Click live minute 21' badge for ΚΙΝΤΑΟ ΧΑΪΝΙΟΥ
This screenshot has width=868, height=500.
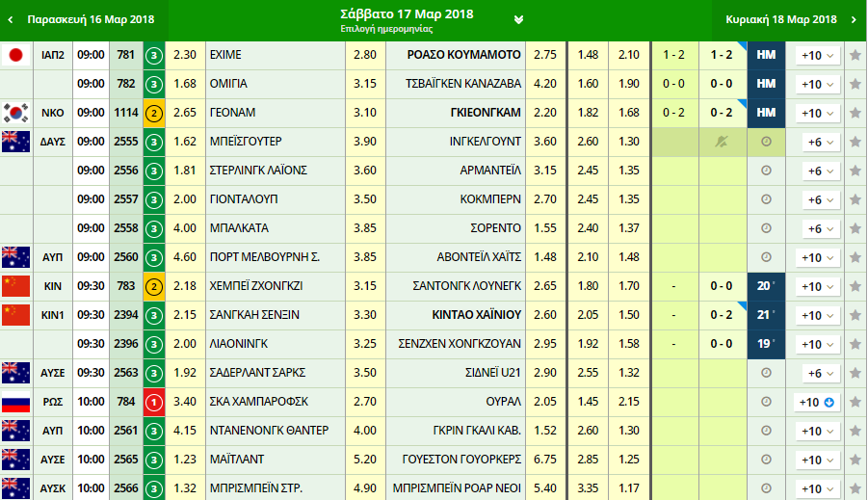766,315
